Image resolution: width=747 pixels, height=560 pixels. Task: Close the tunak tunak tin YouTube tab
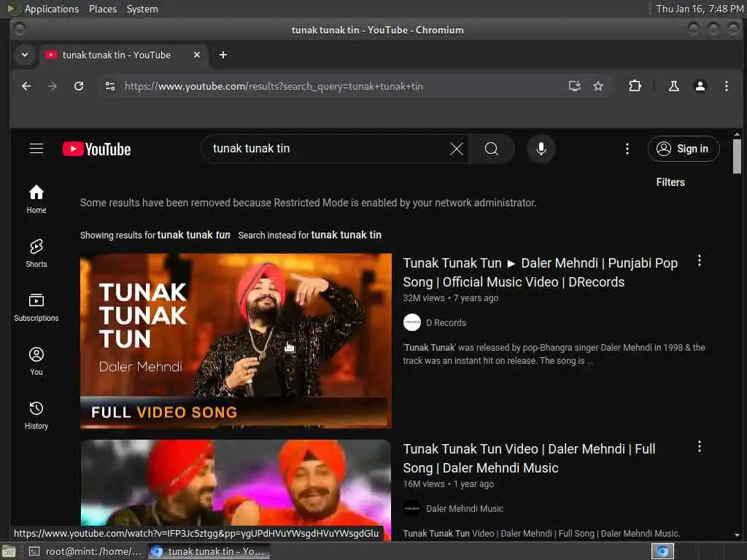click(197, 55)
